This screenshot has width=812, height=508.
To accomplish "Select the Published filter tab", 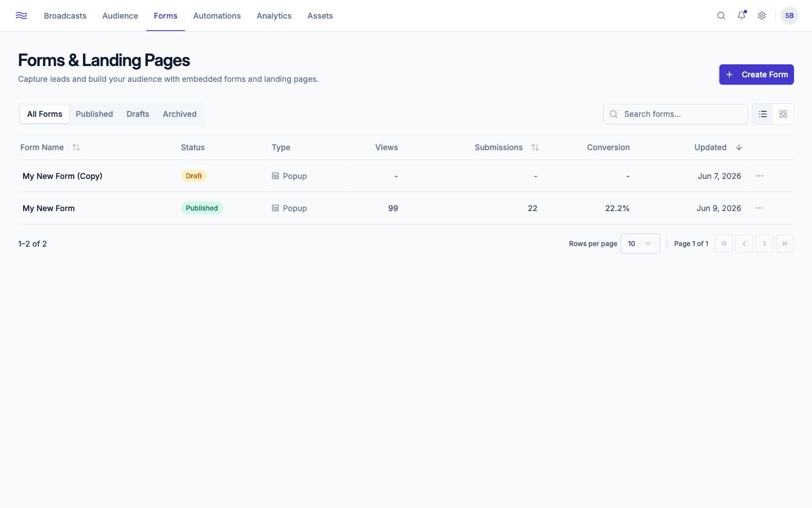I will tap(94, 114).
